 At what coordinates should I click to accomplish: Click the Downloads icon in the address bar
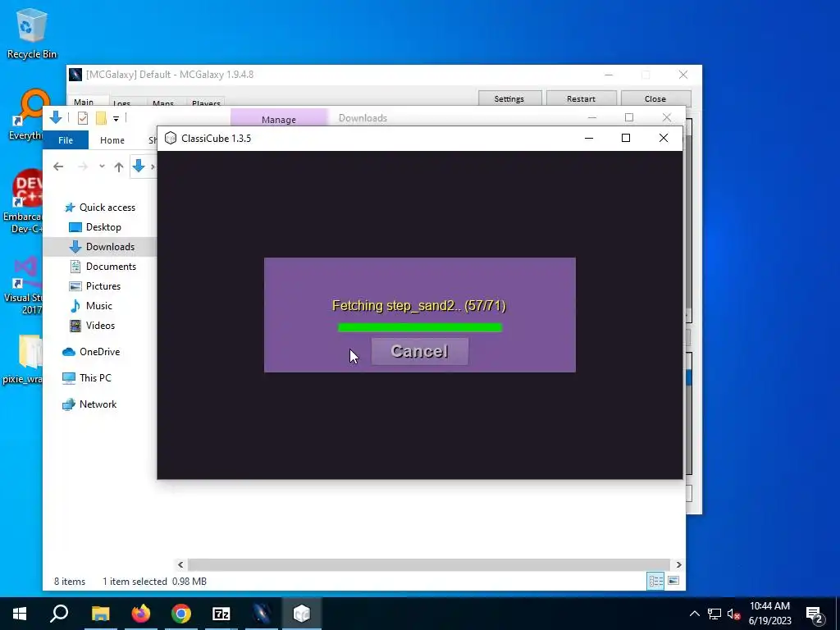pyautogui.click(x=138, y=166)
